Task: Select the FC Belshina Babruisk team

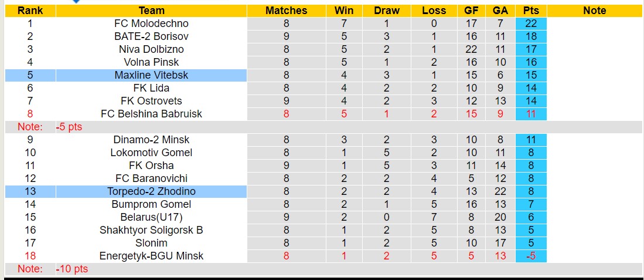Action: tap(151, 114)
